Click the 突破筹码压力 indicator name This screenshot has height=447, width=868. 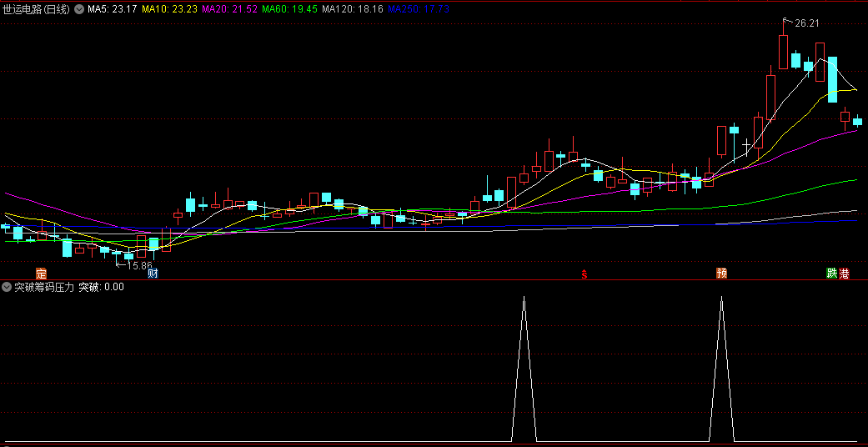pos(44,287)
